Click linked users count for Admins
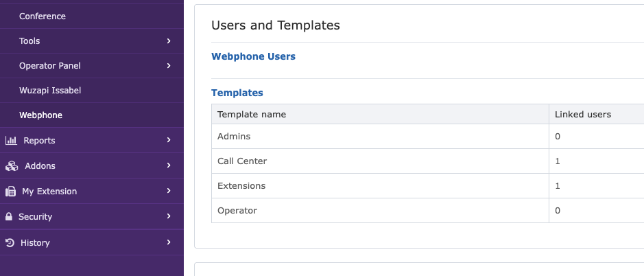 pyautogui.click(x=558, y=137)
